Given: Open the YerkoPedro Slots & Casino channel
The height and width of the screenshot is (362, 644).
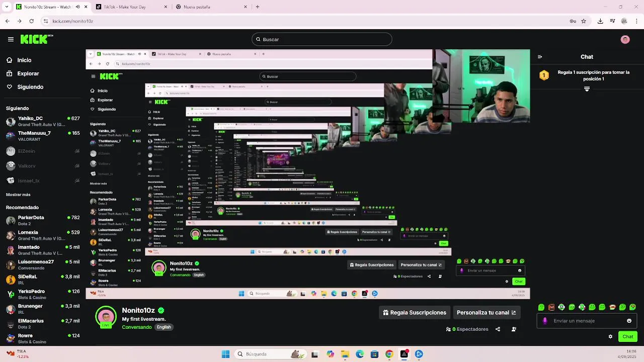Looking at the screenshot, I should point(43,295).
